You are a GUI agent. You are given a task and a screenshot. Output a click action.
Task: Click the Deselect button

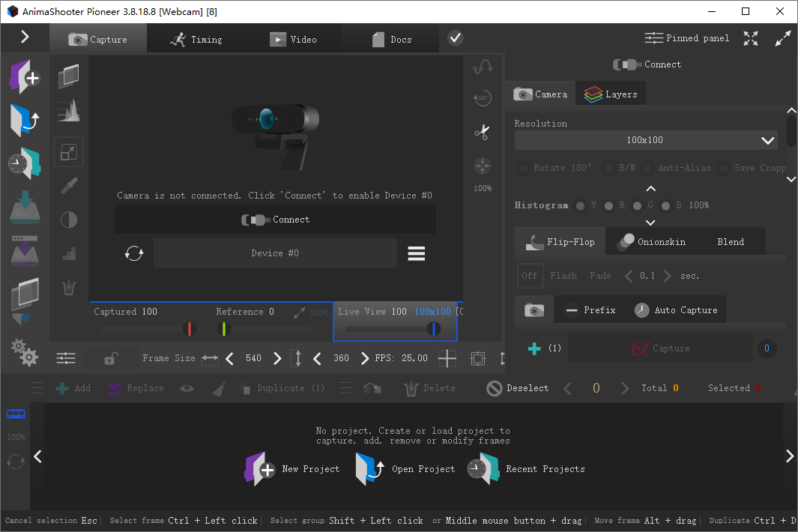pyautogui.click(x=518, y=388)
